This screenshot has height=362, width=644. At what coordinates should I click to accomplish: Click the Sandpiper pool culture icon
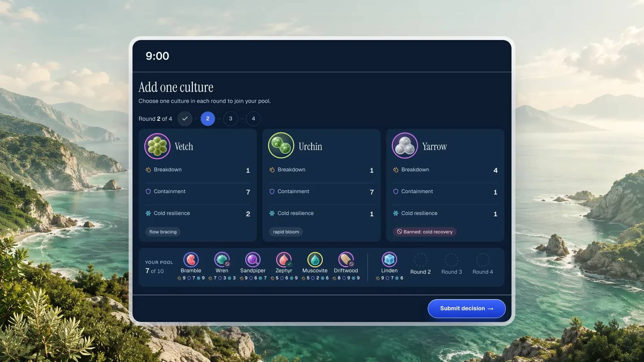(x=253, y=260)
